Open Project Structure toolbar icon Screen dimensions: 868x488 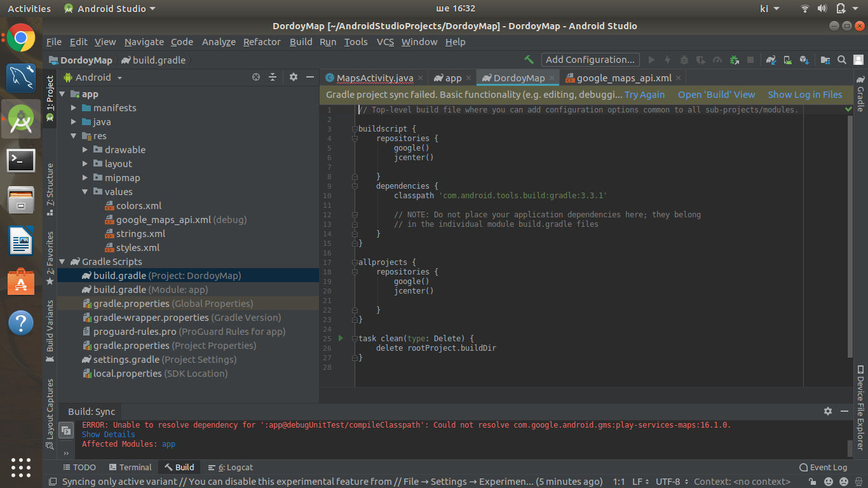pos(825,60)
